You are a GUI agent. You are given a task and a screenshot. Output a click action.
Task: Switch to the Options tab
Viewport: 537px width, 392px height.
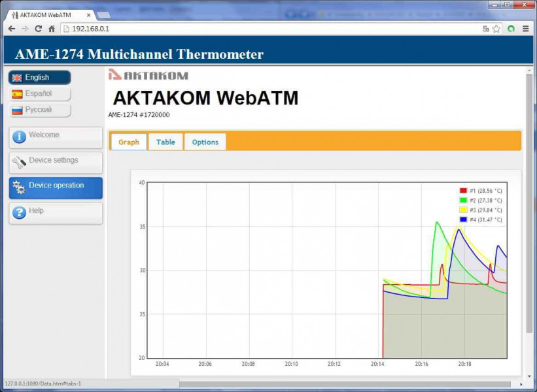click(x=205, y=142)
